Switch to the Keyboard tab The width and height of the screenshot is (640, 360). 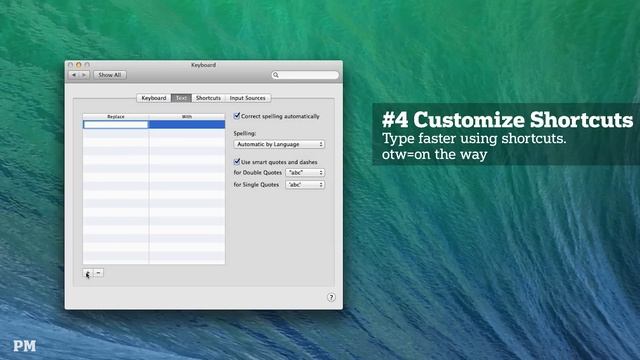tap(154, 98)
